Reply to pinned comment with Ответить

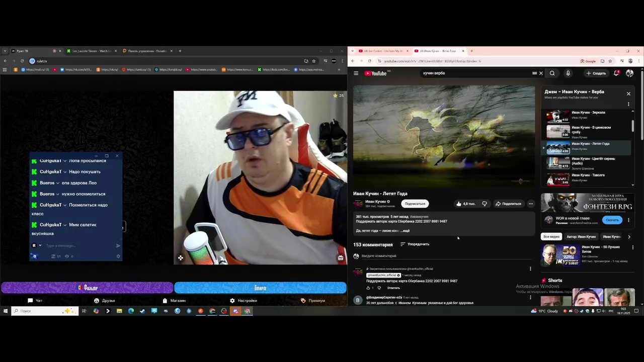(x=393, y=288)
